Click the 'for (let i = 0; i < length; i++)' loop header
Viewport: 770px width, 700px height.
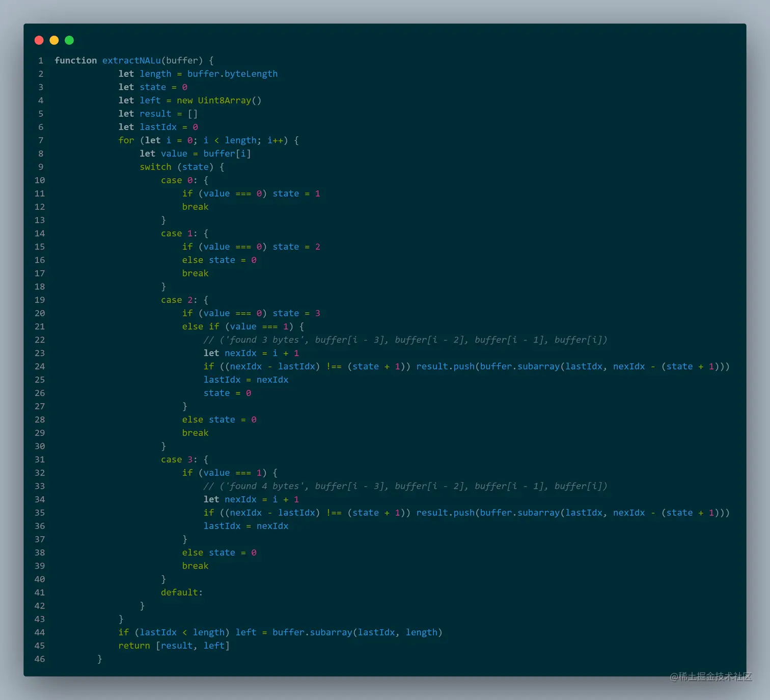point(208,140)
